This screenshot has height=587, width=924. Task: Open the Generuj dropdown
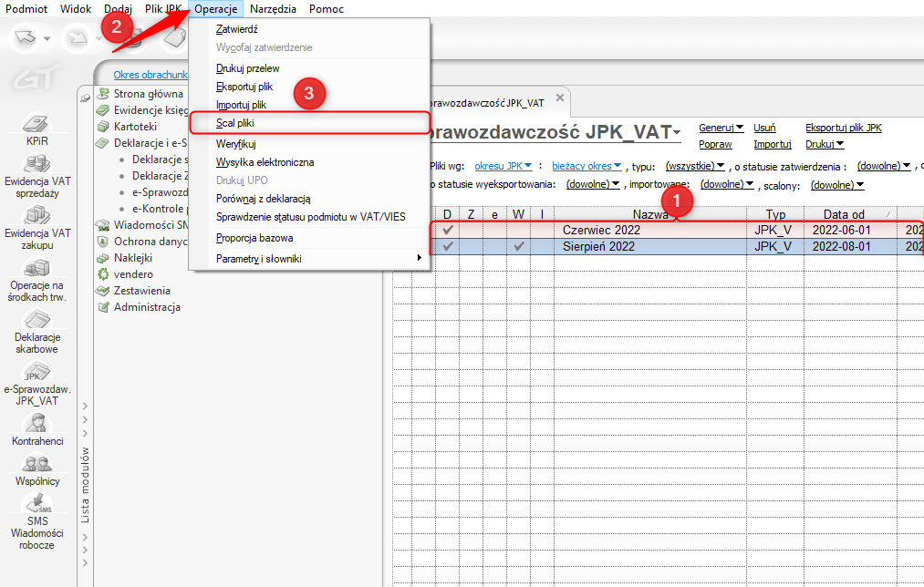[721, 128]
